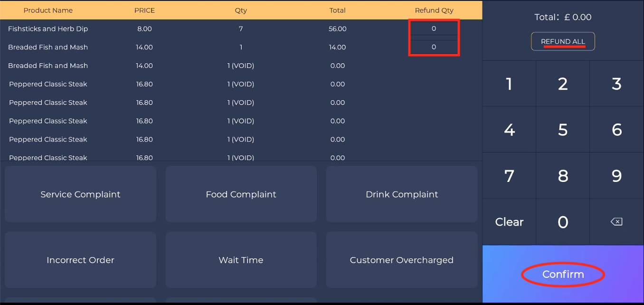This screenshot has height=305, width=644.
Task: Choose Customer Overcharged as reason
Action: tap(402, 260)
